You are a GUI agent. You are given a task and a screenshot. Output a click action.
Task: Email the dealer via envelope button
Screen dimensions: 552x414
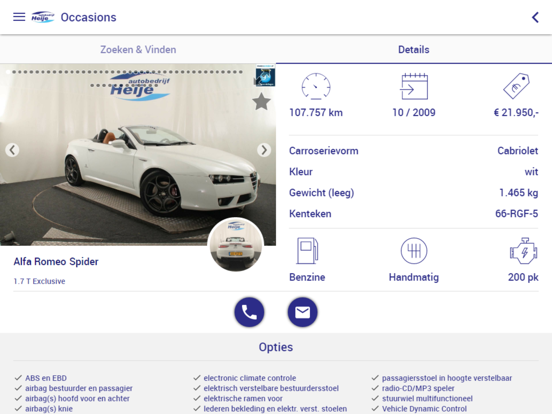(302, 312)
